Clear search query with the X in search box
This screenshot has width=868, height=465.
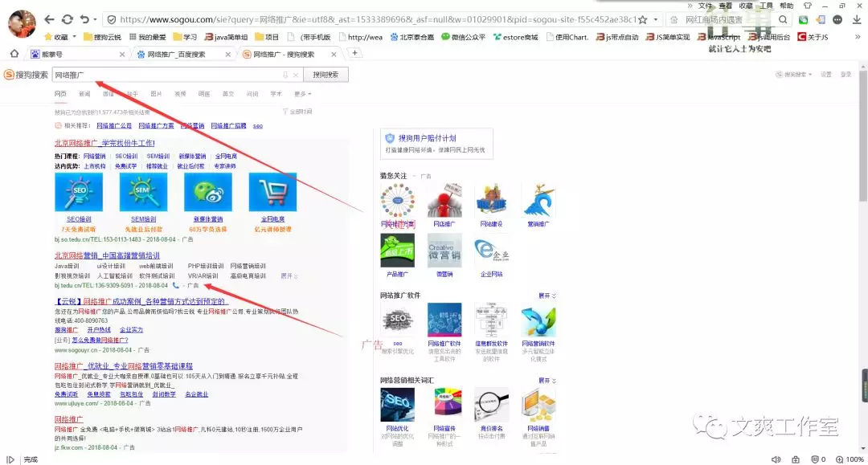pyautogui.click(x=296, y=75)
